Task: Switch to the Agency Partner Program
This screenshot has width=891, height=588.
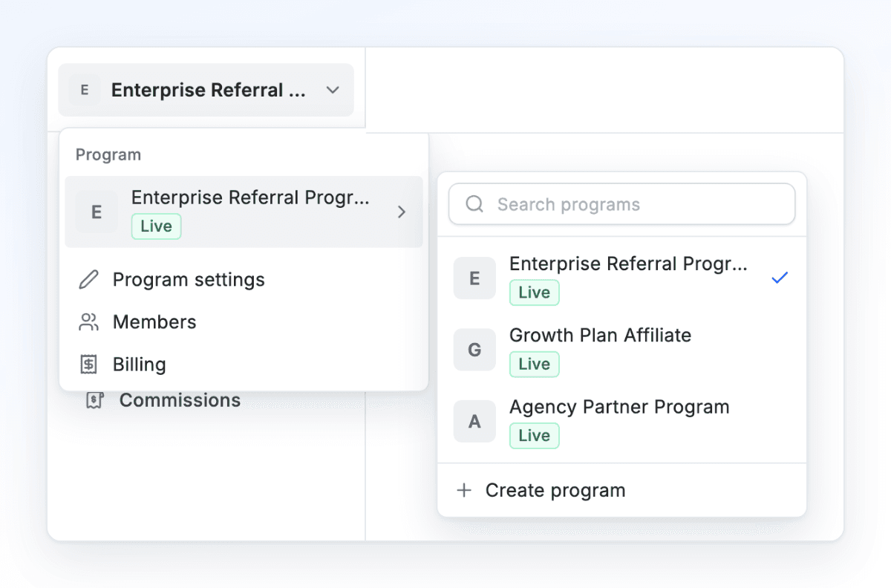Action: (621, 422)
